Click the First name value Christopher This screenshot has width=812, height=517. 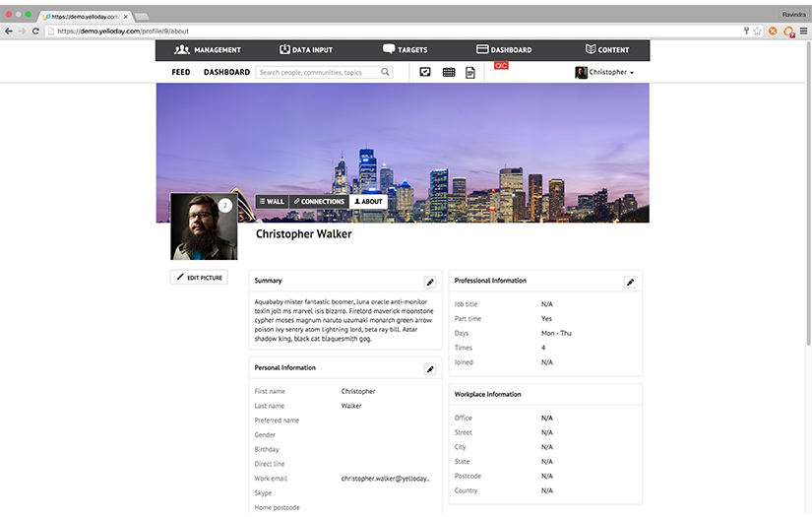click(x=358, y=391)
